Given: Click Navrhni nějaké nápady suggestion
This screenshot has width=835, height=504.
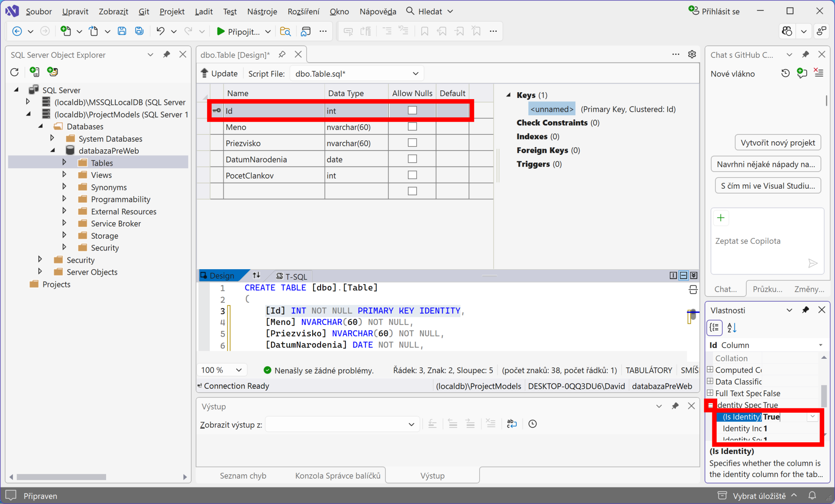Looking at the screenshot, I should (766, 164).
